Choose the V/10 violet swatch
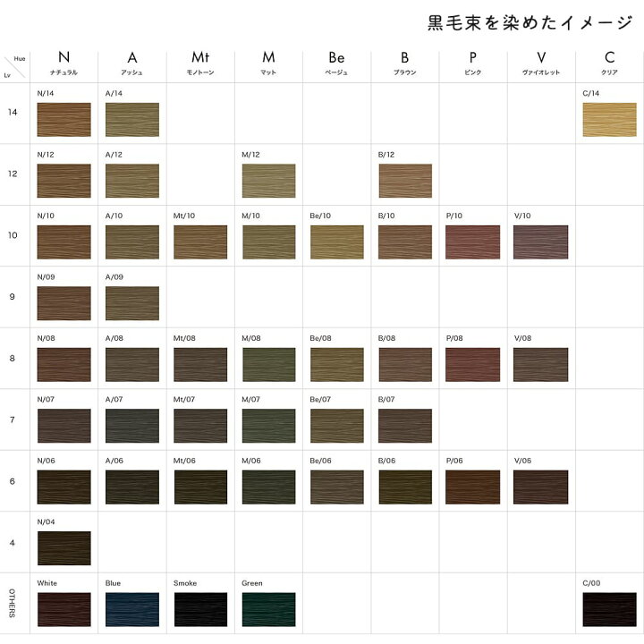The width and height of the screenshot is (644, 644). 540,241
